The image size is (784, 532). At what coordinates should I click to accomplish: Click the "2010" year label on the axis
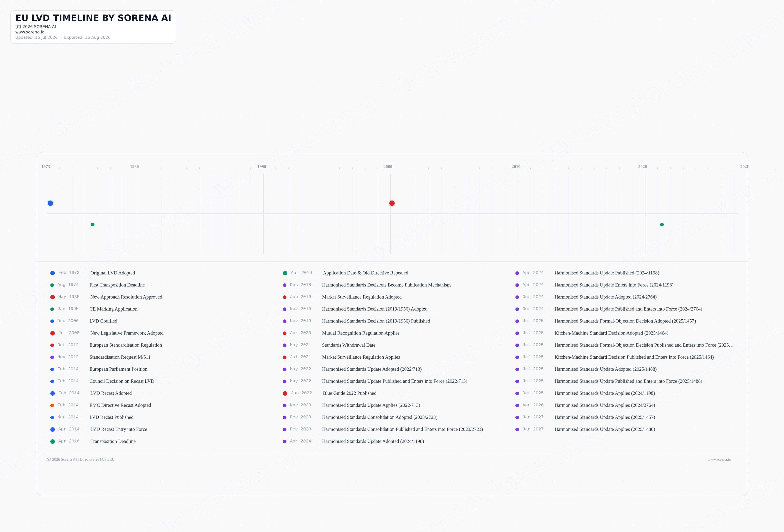pos(516,167)
